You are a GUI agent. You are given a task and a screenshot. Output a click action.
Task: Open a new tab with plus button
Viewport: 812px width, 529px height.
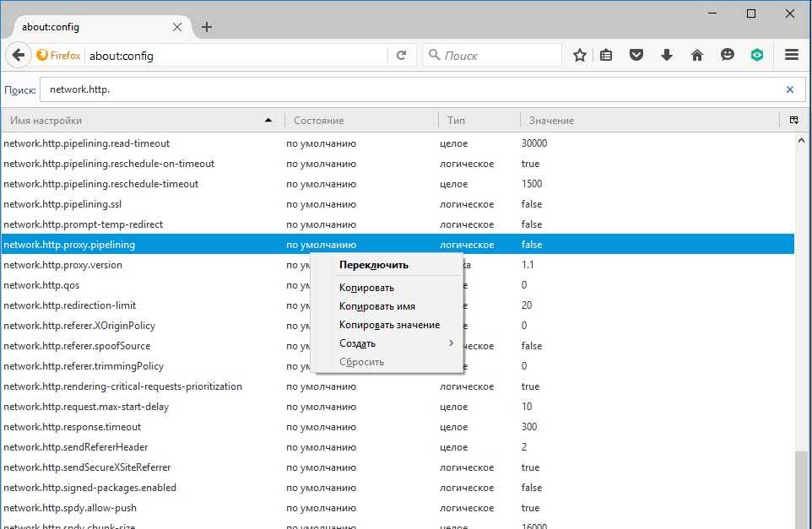pyautogui.click(x=207, y=27)
